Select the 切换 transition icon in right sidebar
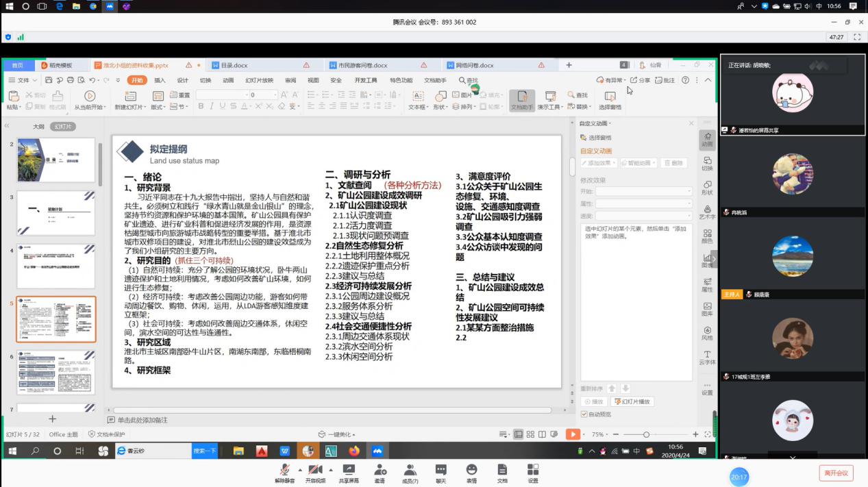The image size is (868, 487). pyautogui.click(x=707, y=162)
